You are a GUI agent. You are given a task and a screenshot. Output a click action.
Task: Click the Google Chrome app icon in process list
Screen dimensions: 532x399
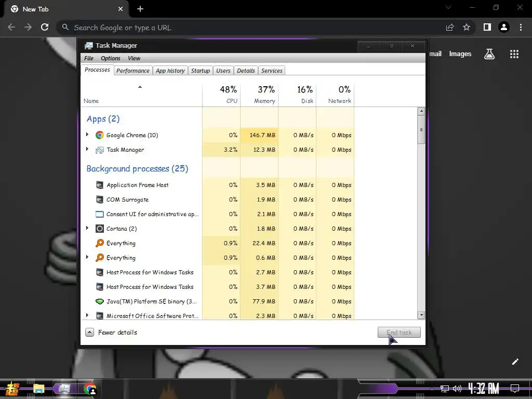[99, 135]
